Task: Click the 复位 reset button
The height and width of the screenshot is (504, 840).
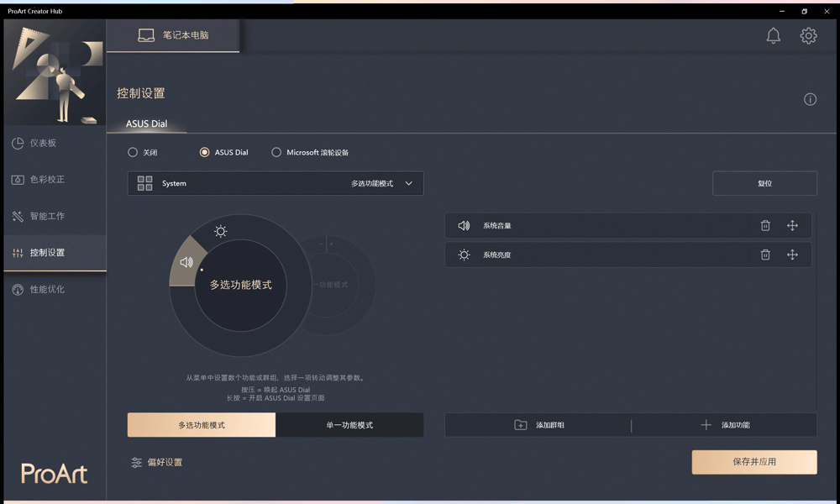Action: 764,183
